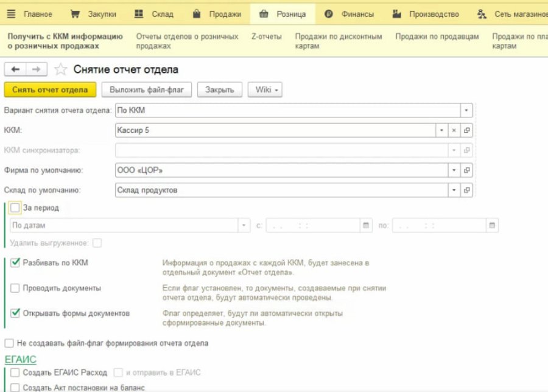The height and width of the screenshot is (392, 548).
Task: Open calendar for the 'с' start date
Action: (x=366, y=225)
